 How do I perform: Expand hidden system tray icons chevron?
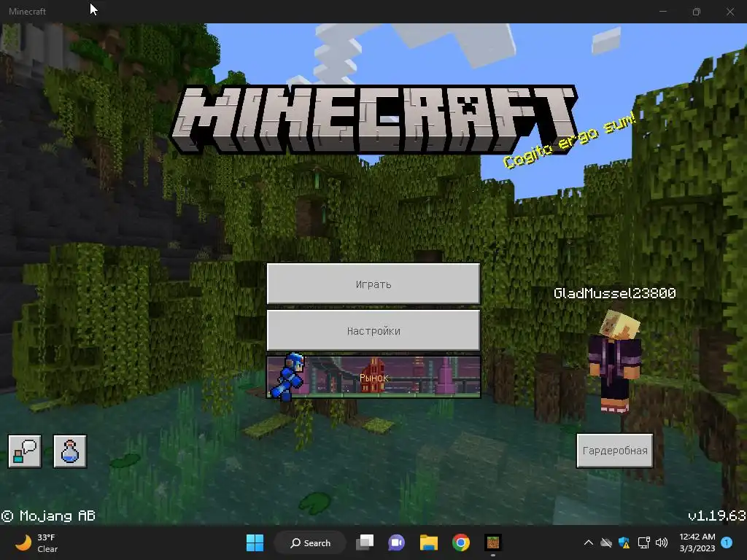[589, 542]
